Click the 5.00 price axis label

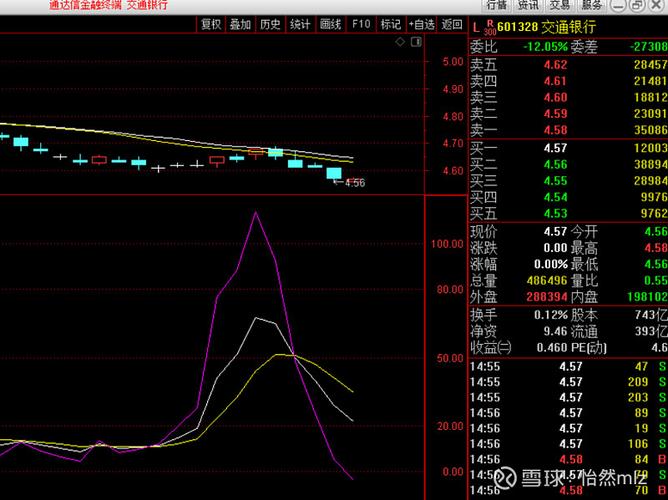point(453,62)
